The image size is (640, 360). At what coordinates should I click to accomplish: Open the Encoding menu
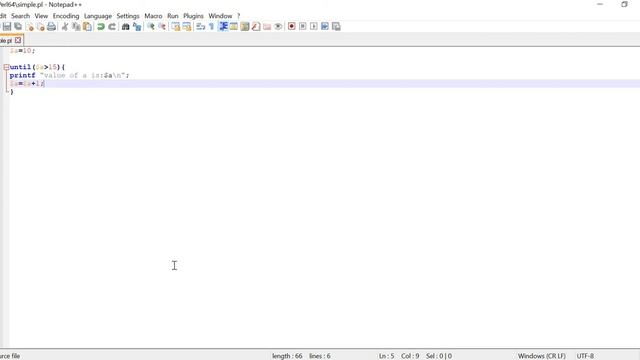tap(66, 16)
